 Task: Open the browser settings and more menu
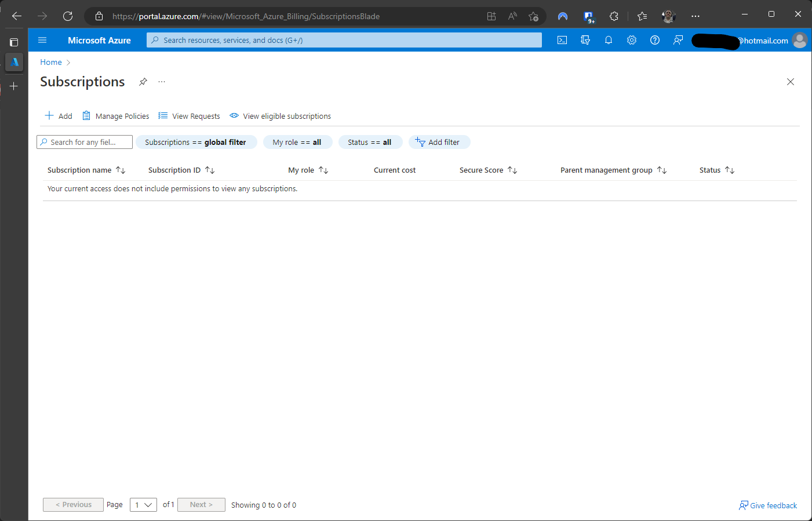tap(696, 16)
